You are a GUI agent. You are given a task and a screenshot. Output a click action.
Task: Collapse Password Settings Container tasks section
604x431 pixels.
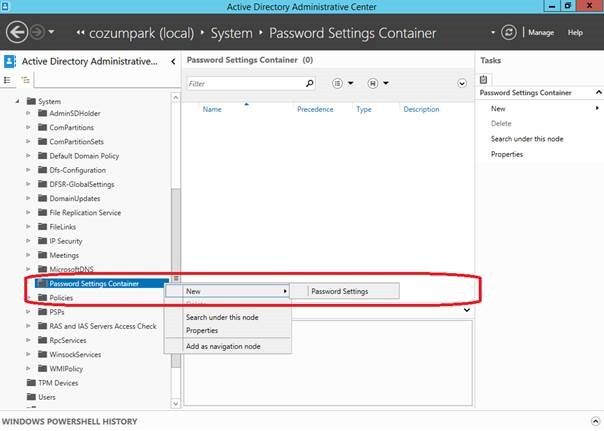point(598,92)
